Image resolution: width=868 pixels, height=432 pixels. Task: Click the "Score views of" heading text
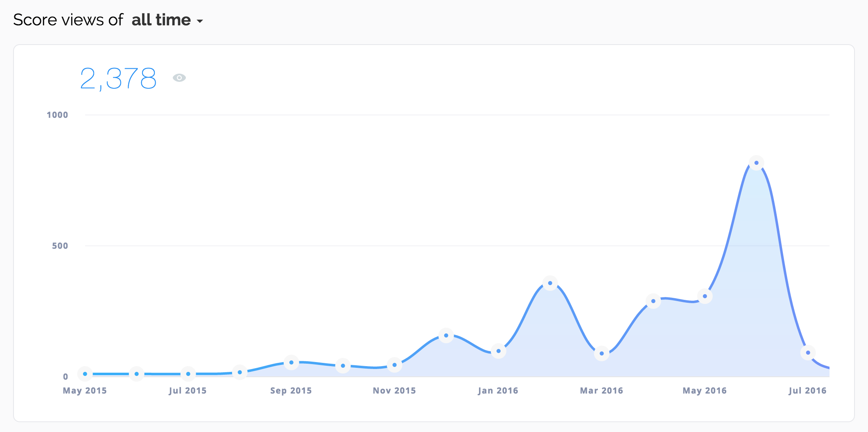click(68, 20)
